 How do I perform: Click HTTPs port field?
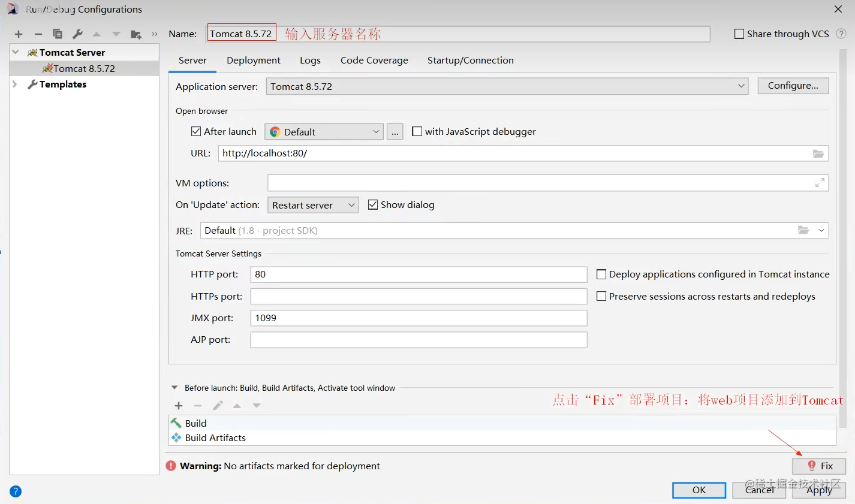click(419, 296)
